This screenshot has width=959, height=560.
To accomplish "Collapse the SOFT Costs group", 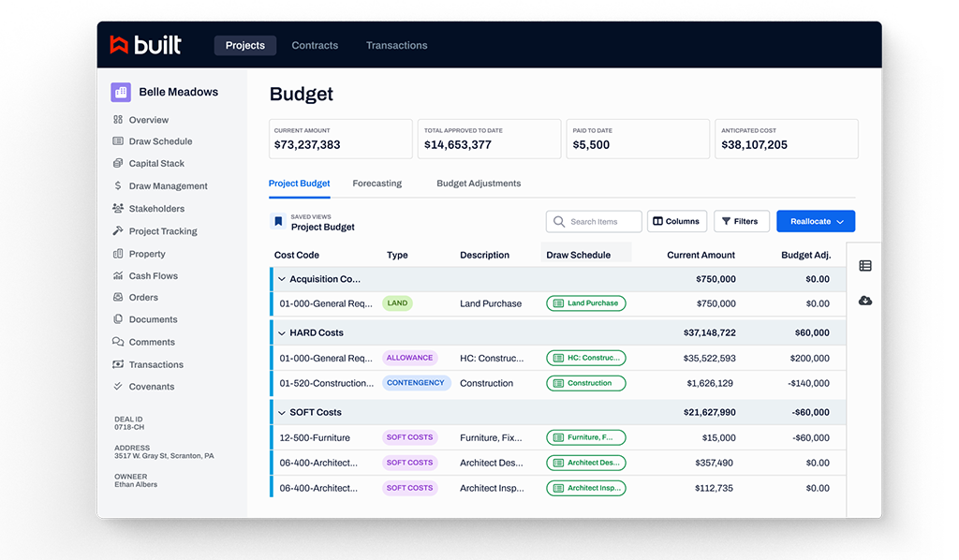I will pos(282,412).
